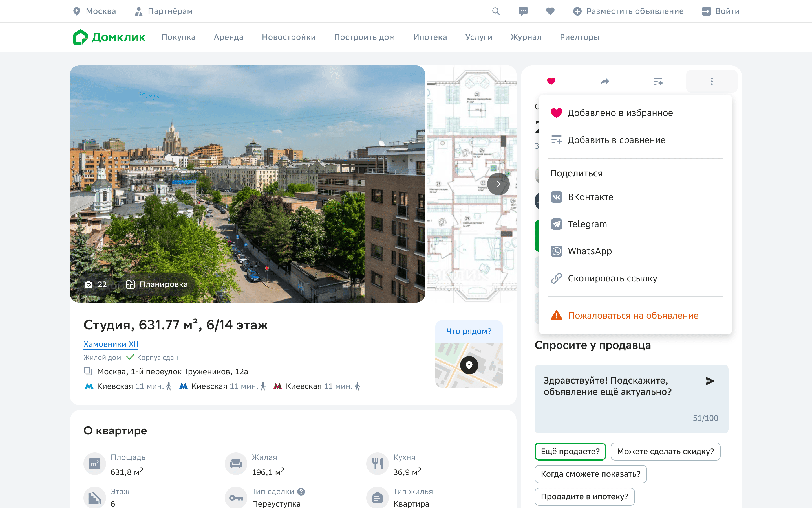Click the Корпус сдан status text
The width and height of the screenshot is (812, 508).
(157, 358)
